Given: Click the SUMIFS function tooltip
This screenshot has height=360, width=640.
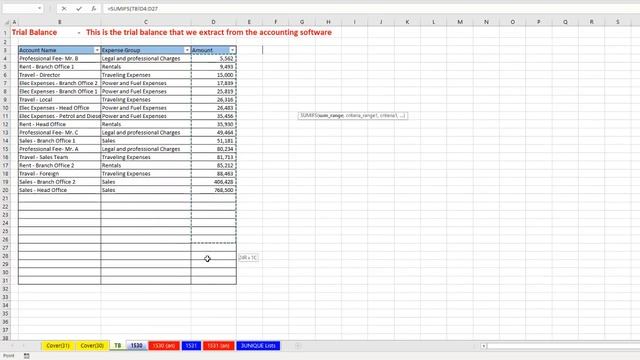Looking at the screenshot, I should (x=353, y=116).
